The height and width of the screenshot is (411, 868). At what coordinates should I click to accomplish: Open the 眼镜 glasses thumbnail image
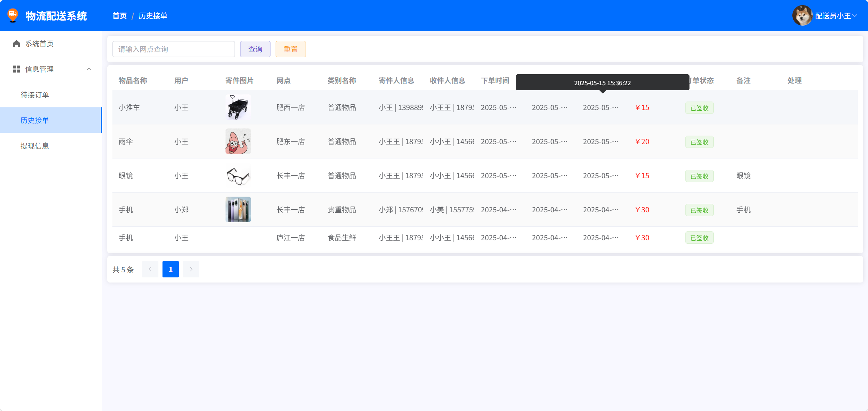238,176
